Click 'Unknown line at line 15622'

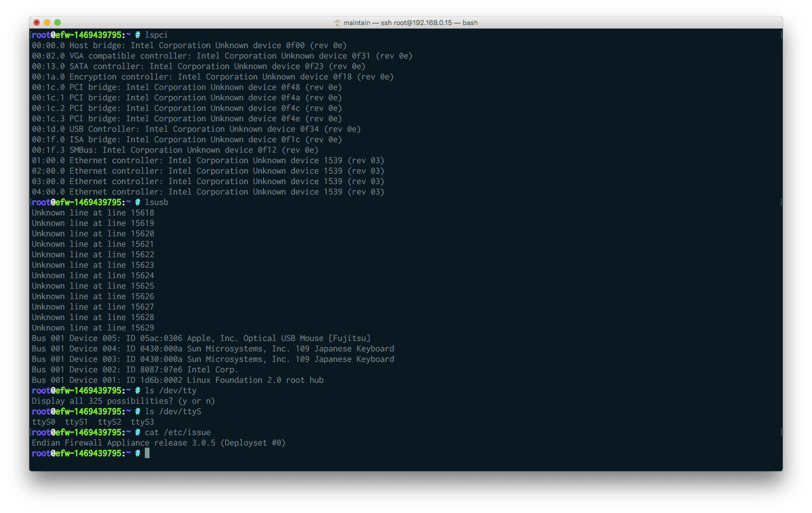(x=93, y=255)
